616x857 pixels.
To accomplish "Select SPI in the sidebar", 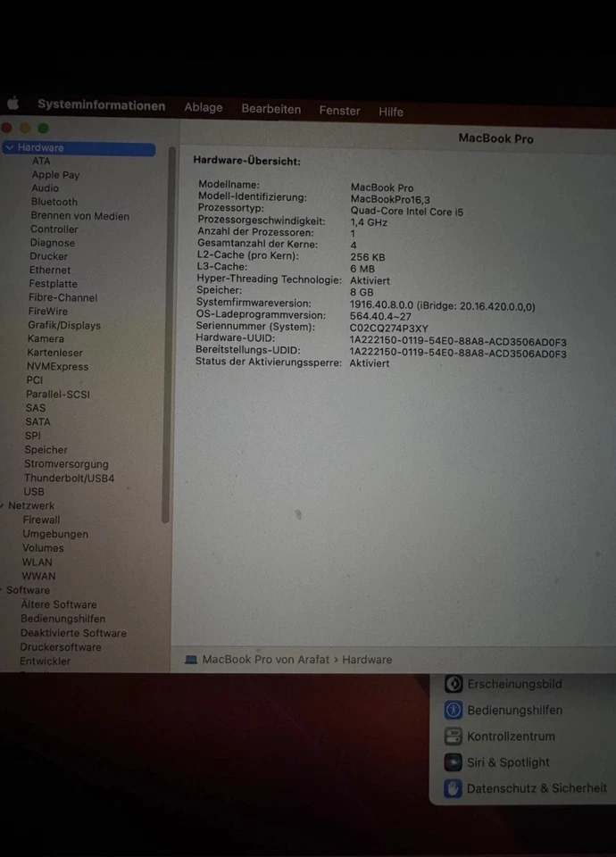I will click(33, 436).
